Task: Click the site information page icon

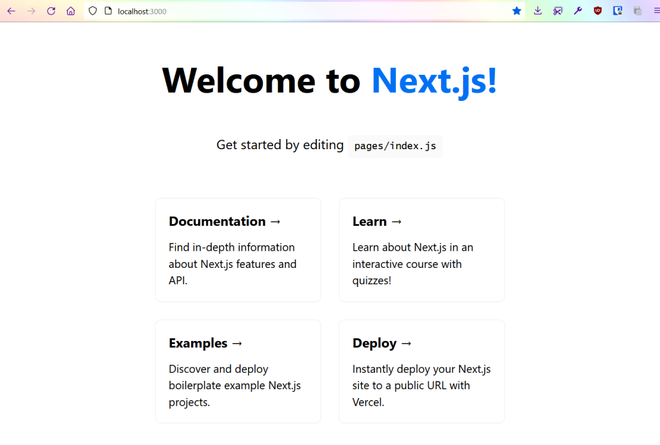Action: pos(108,11)
